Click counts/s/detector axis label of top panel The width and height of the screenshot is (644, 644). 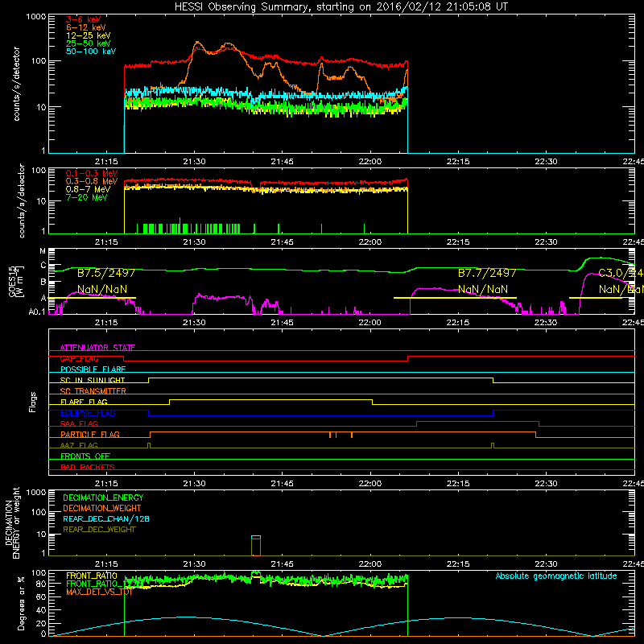tap(17, 84)
